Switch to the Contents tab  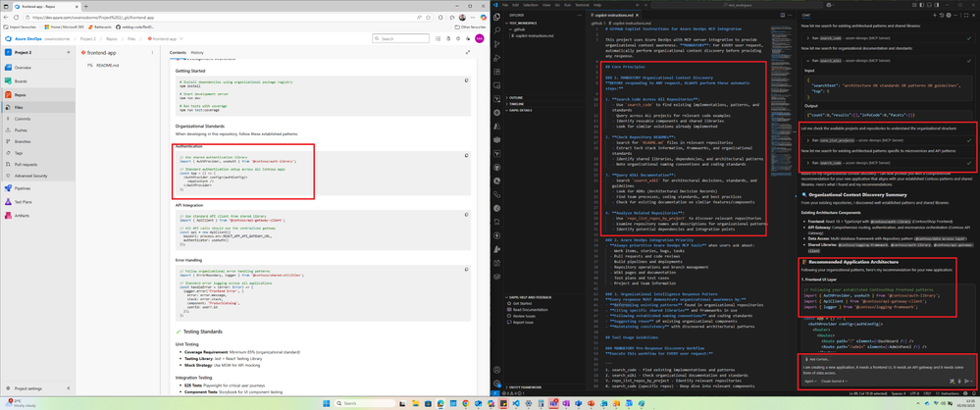(178, 53)
